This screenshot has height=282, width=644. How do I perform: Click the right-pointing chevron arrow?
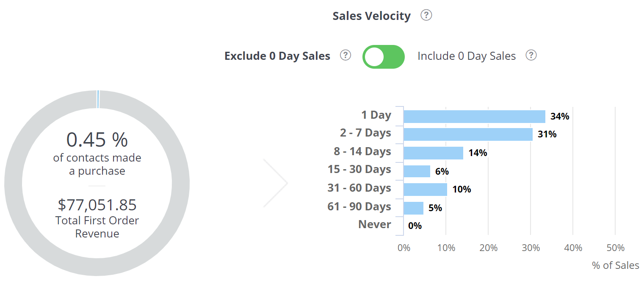276,183
